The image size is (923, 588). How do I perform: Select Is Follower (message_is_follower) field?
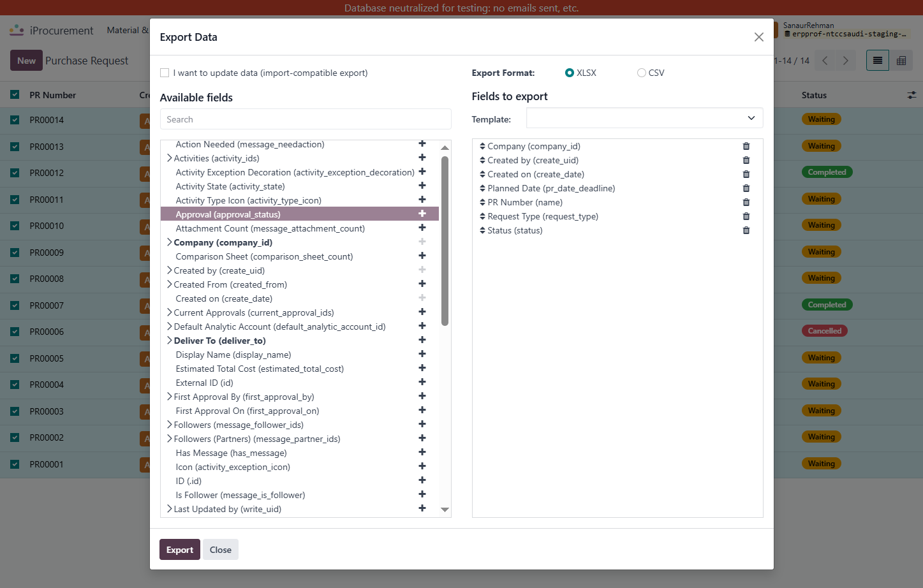(x=240, y=495)
